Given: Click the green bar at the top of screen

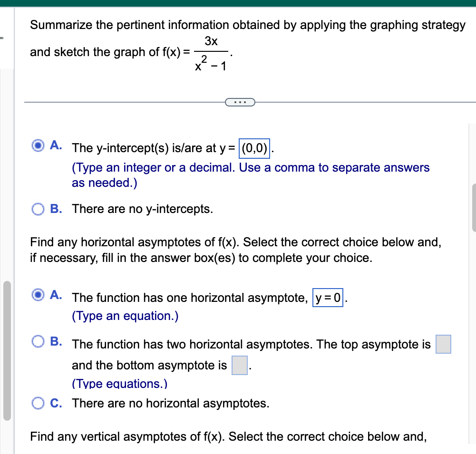Looking at the screenshot, I should (238, 2).
